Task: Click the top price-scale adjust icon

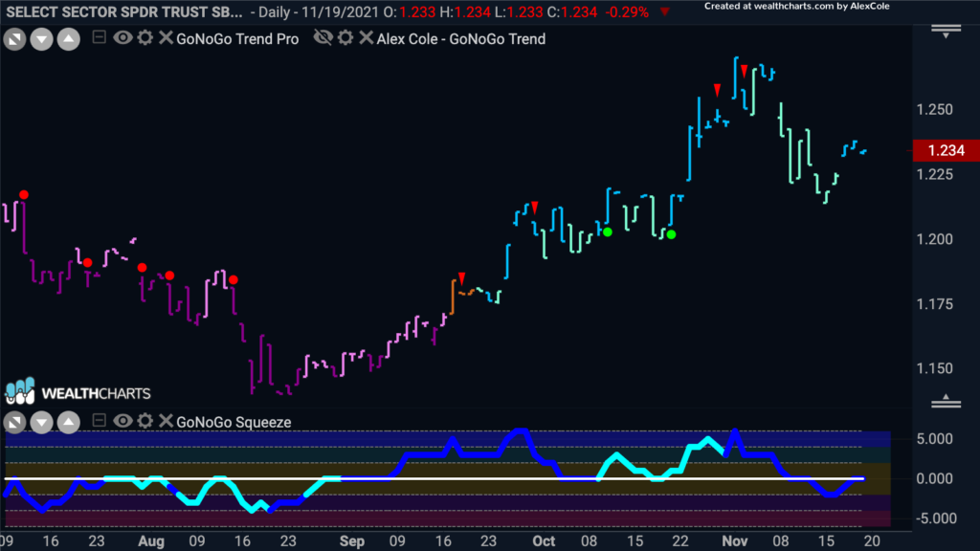Action: pos(946,32)
